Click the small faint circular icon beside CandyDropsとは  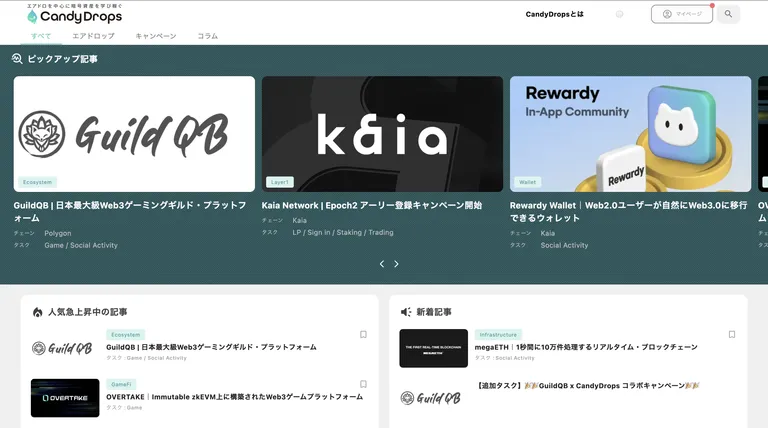coord(620,14)
